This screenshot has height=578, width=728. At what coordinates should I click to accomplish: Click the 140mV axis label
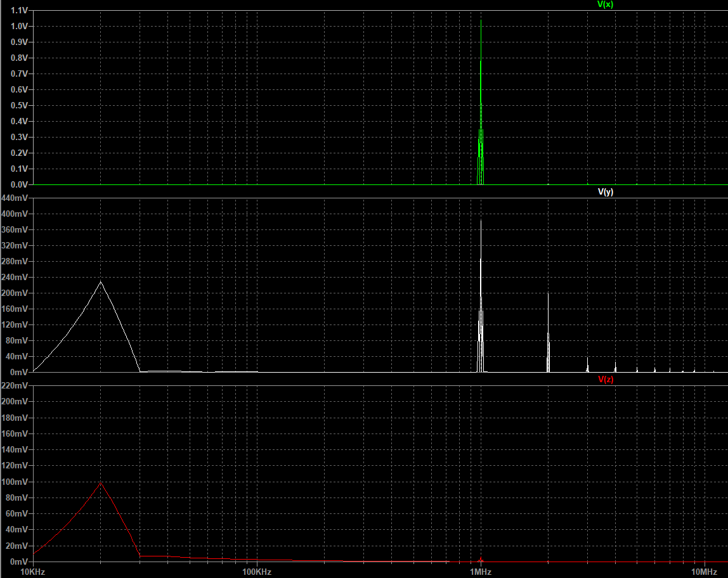click(15, 449)
